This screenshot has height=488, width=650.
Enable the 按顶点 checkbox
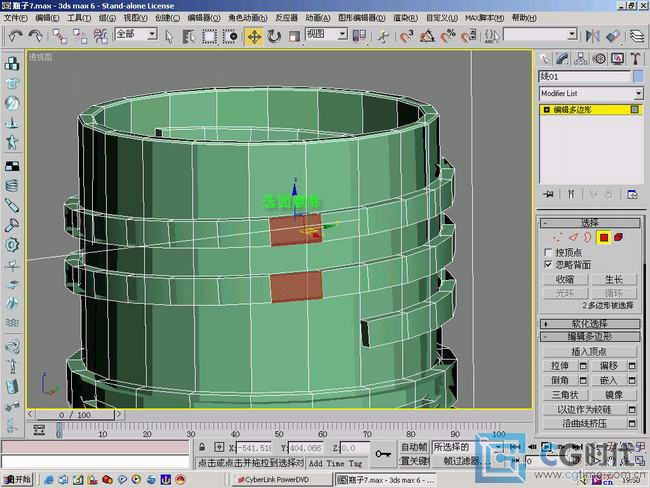[548, 252]
